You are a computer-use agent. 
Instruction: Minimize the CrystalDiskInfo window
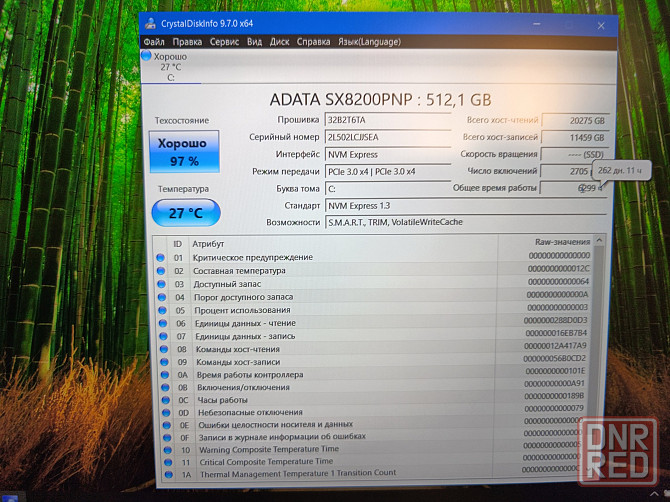[536, 24]
